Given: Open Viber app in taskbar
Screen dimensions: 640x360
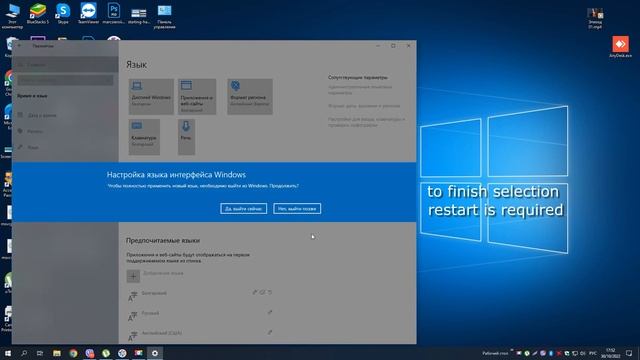Looking at the screenshot, I should tap(90, 353).
